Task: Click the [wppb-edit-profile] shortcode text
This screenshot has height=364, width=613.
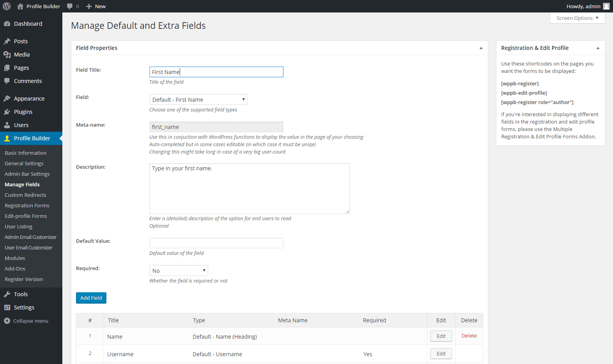Action: pos(524,93)
